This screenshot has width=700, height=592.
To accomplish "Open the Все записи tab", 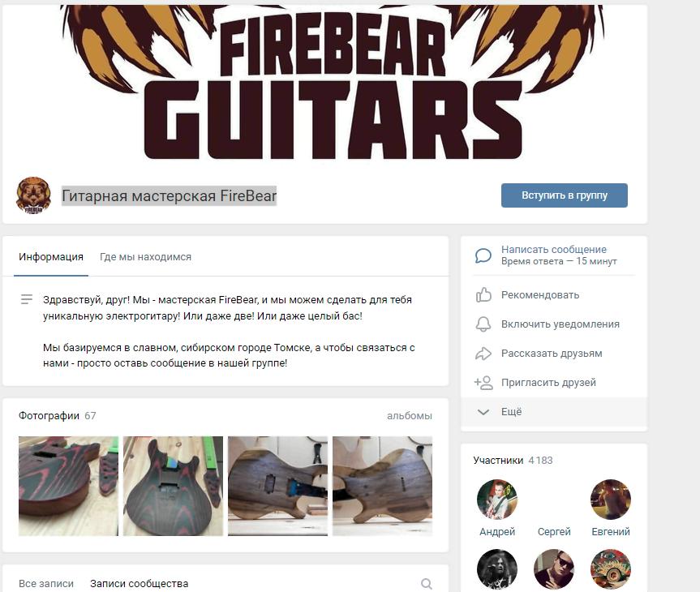I will pos(46,584).
